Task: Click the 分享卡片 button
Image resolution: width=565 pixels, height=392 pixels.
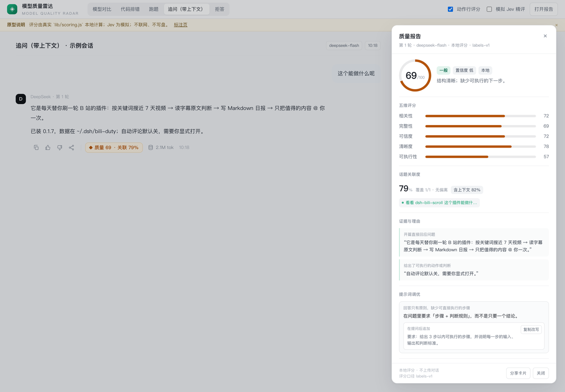Action: point(518,373)
